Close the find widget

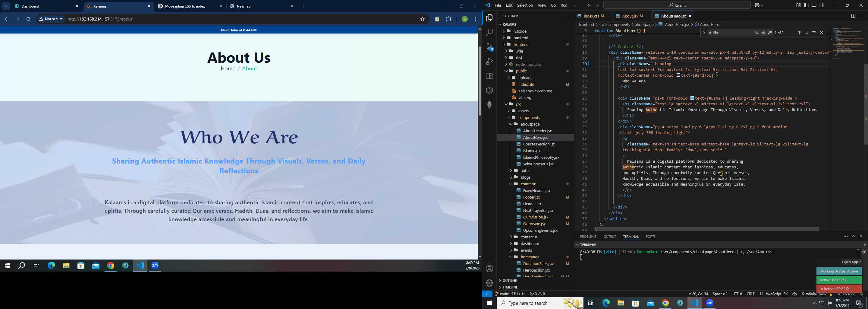(x=822, y=33)
